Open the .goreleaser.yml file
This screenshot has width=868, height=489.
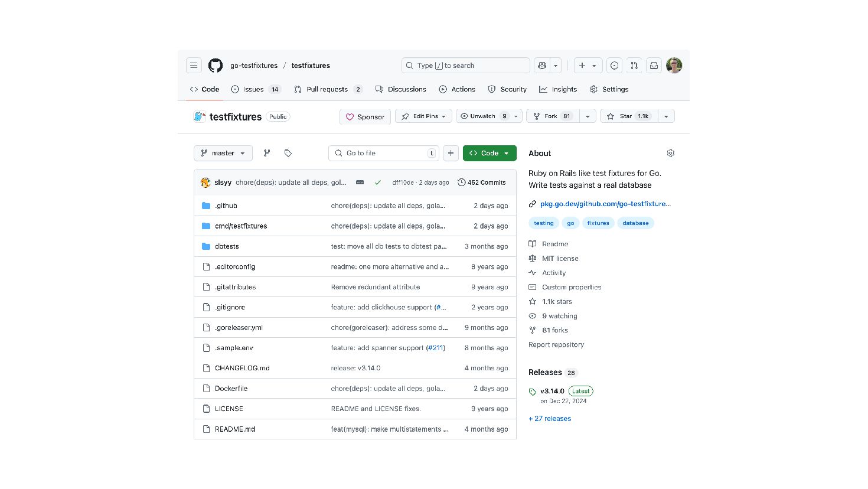click(x=239, y=328)
